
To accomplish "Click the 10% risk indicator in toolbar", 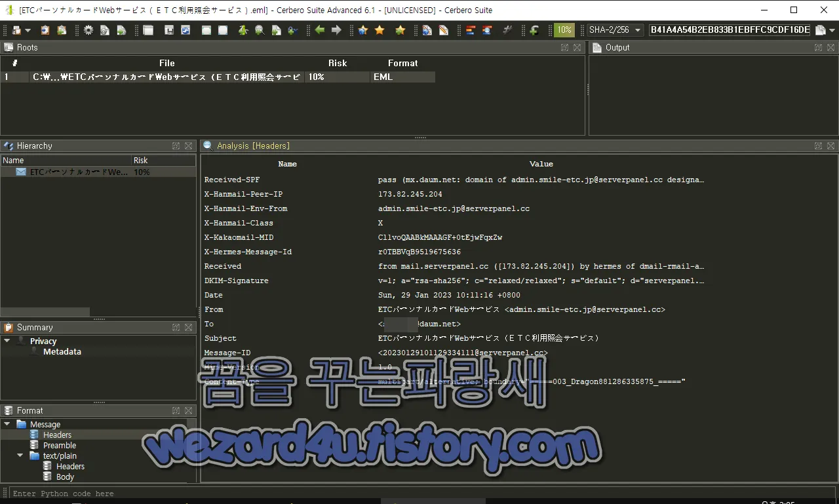I will (x=564, y=30).
